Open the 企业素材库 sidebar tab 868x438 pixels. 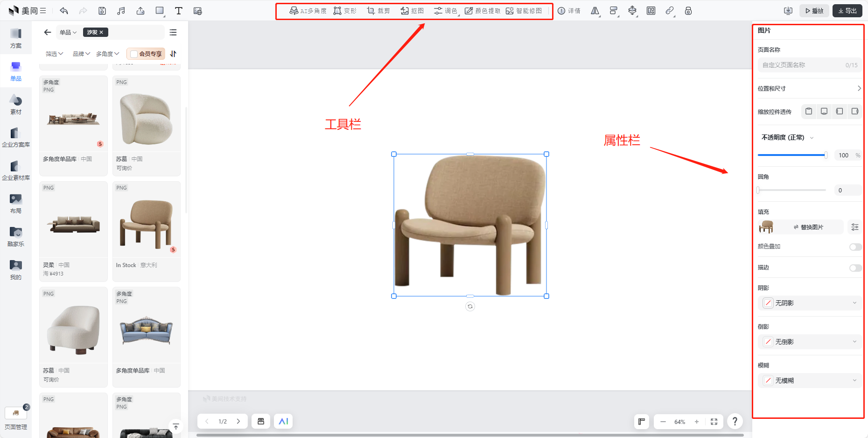pos(16,170)
